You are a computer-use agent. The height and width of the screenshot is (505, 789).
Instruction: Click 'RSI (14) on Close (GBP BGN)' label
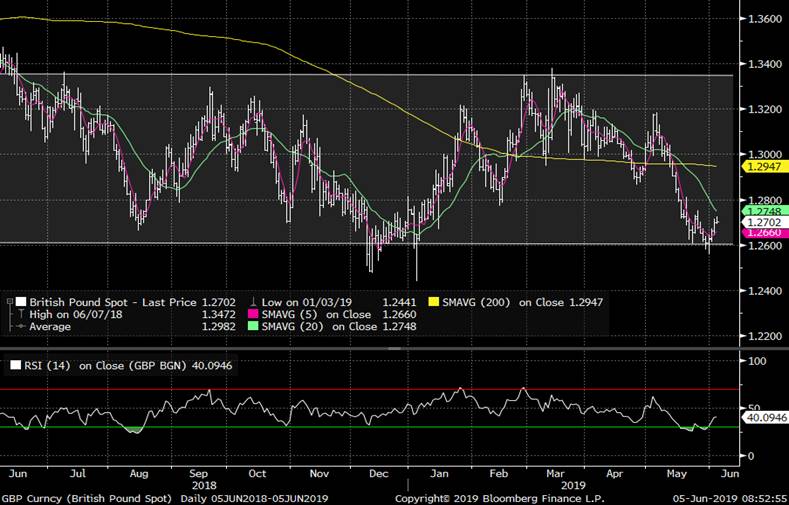pos(106,365)
